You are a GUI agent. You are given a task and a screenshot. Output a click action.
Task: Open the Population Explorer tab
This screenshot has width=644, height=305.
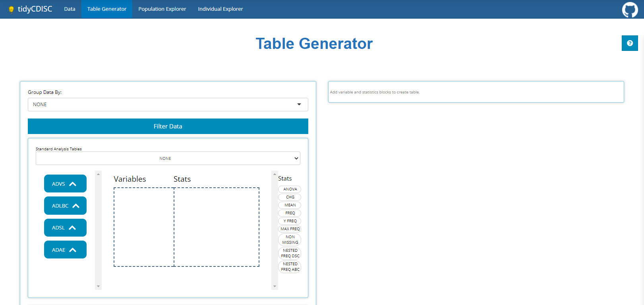tap(162, 9)
